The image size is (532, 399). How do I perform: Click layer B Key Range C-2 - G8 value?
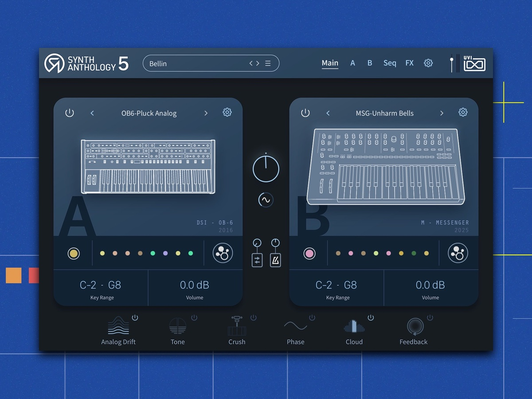(x=336, y=285)
